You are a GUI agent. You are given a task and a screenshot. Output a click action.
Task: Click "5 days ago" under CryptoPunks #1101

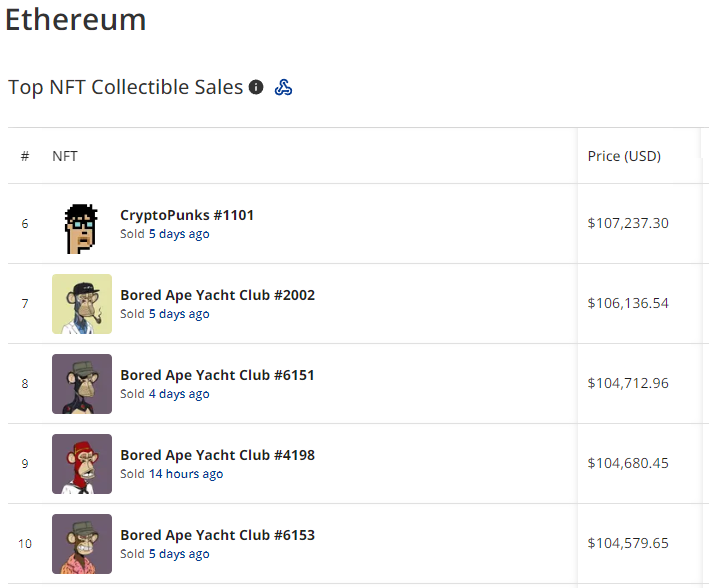coord(179,234)
